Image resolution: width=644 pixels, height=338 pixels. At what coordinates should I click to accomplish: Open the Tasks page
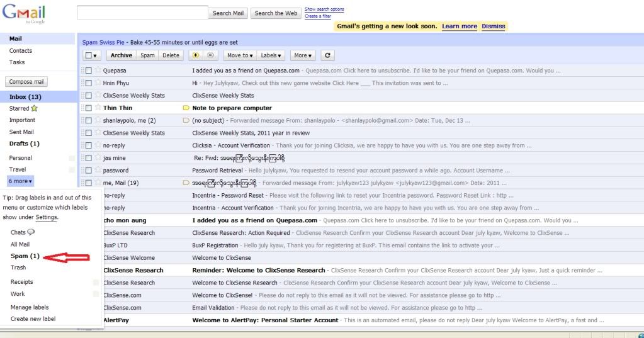tap(17, 62)
